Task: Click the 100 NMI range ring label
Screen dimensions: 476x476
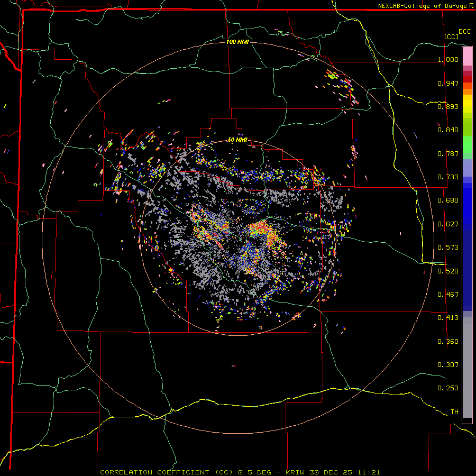Action: 237,42
